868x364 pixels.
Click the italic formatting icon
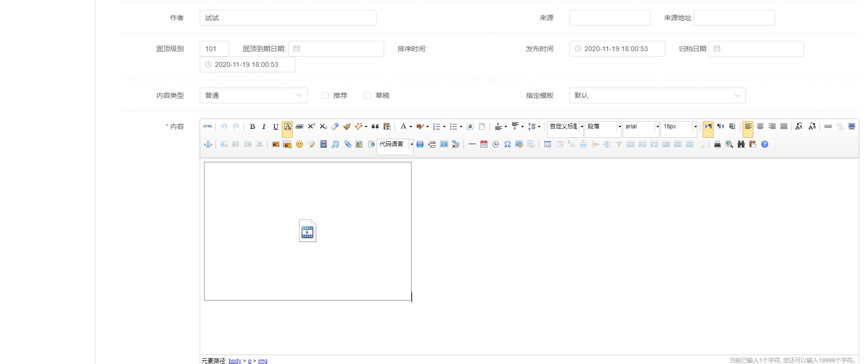[x=264, y=126]
